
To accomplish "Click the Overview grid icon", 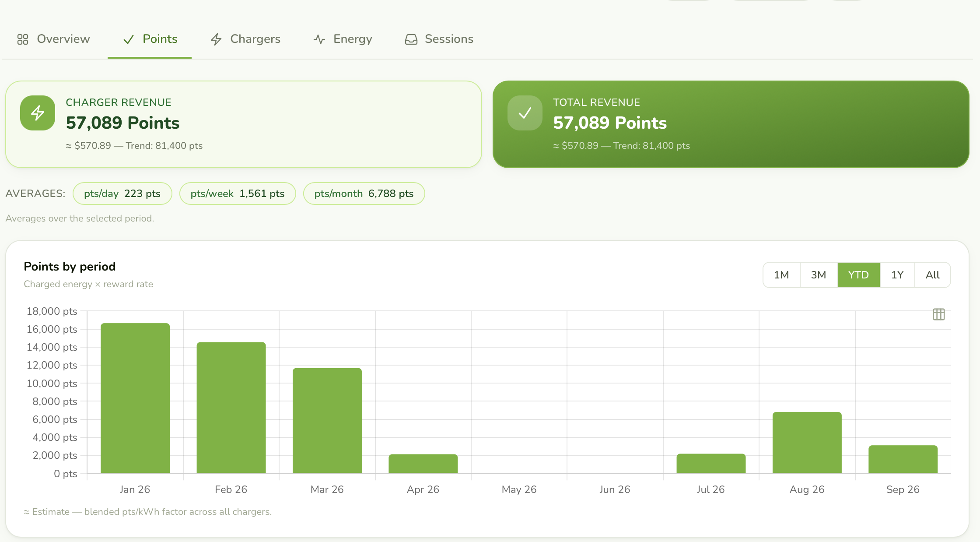I will 23,39.
